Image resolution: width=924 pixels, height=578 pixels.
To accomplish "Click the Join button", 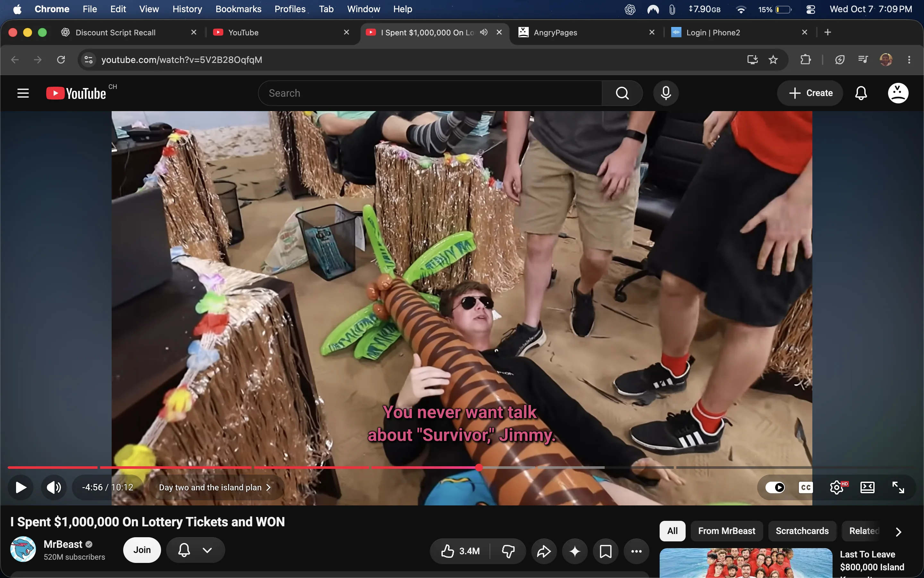I will point(142,550).
